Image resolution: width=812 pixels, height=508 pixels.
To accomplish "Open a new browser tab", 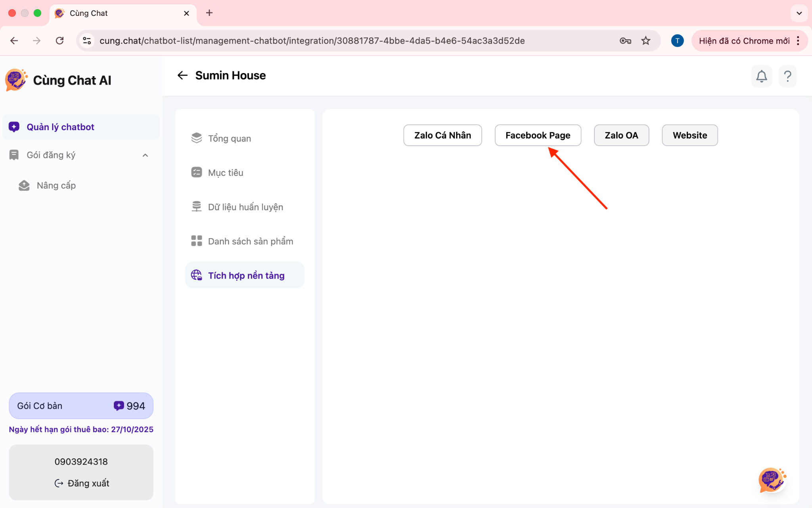I will pos(209,13).
